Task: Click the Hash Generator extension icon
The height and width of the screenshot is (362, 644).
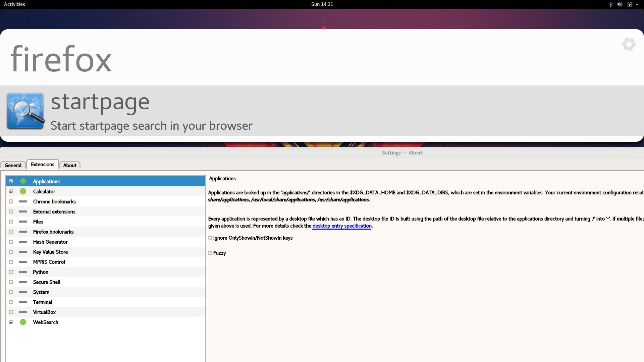Action: [22, 242]
